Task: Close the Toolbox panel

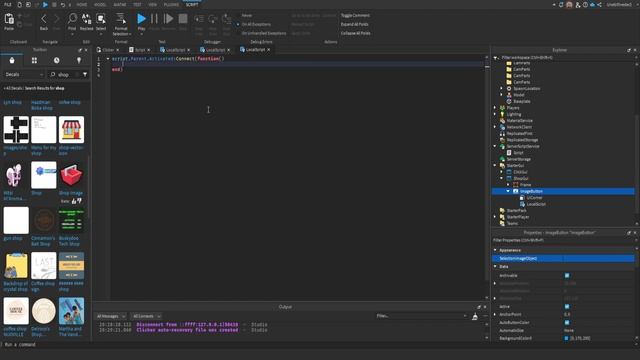Action: 86,50
